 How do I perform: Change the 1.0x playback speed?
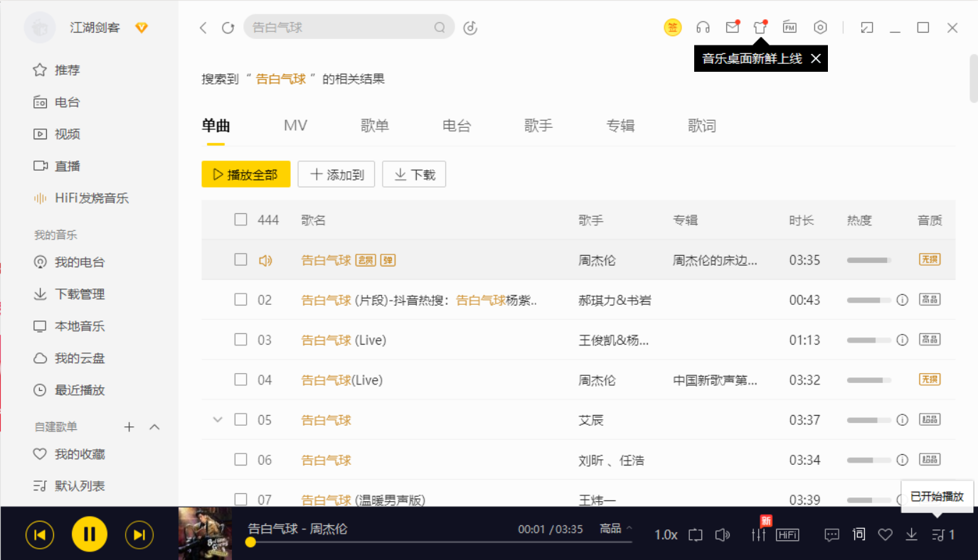666,535
